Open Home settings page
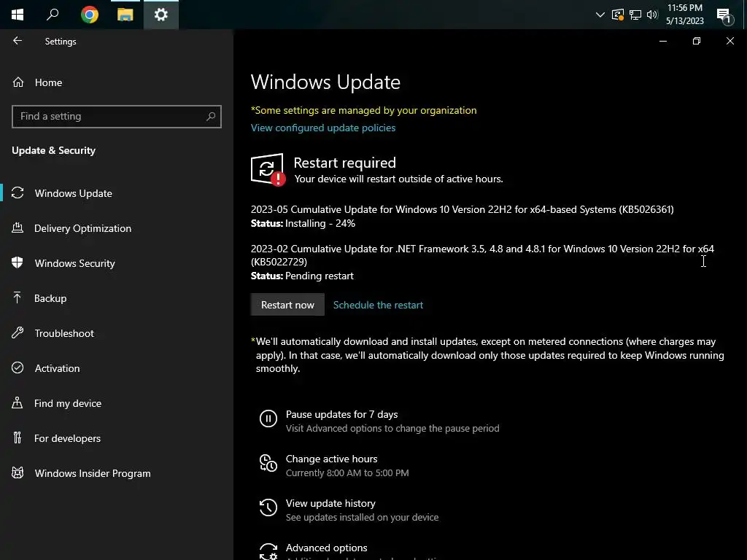The height and width of the screenshot is (560, 747). [x=48, y=82]
